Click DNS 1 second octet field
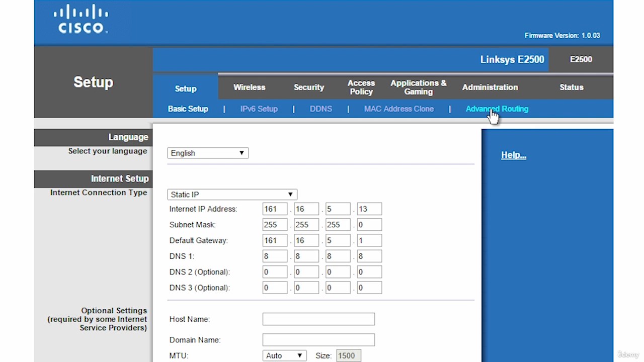 (306, 256)
